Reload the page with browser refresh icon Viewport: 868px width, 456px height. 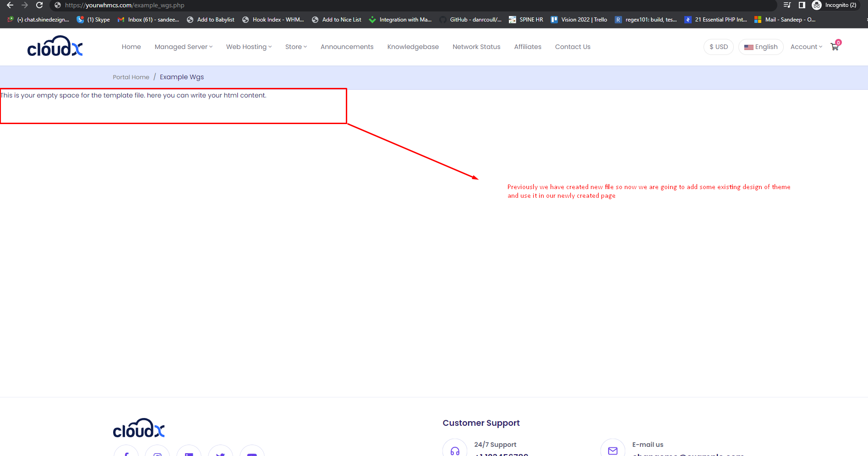point(39,5)
